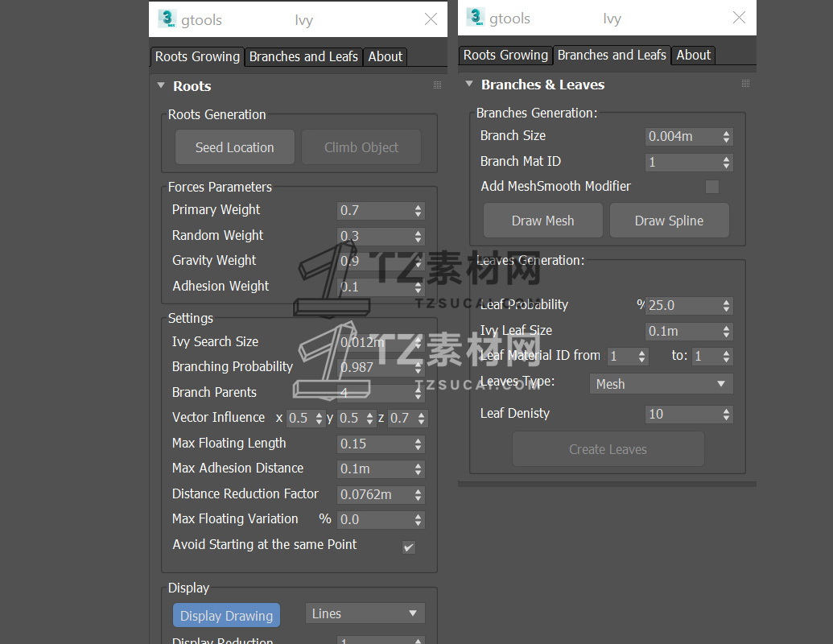Switch to Roots Growing tab in right window
Viewport: 833px width, 644px height.
click(x=505, y=55)
